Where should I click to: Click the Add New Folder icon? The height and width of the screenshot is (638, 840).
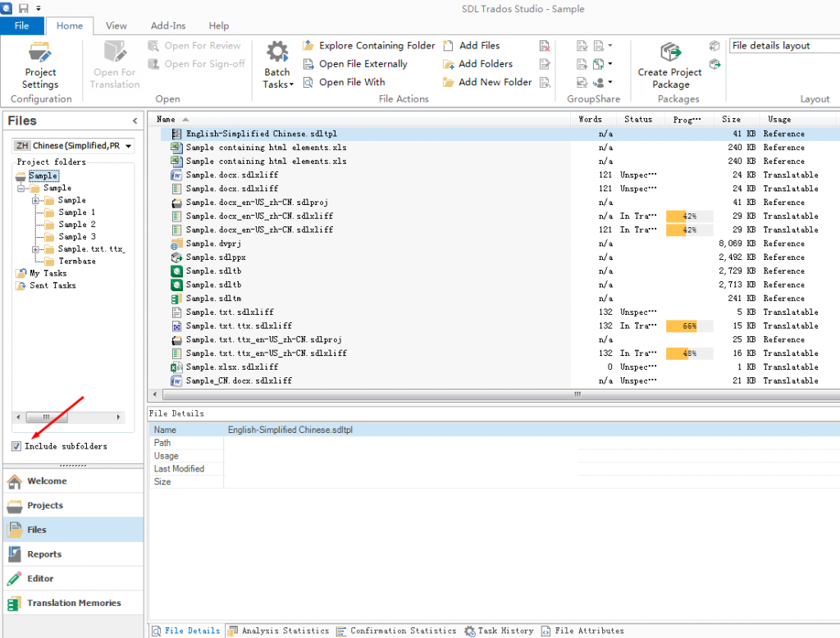449,82
